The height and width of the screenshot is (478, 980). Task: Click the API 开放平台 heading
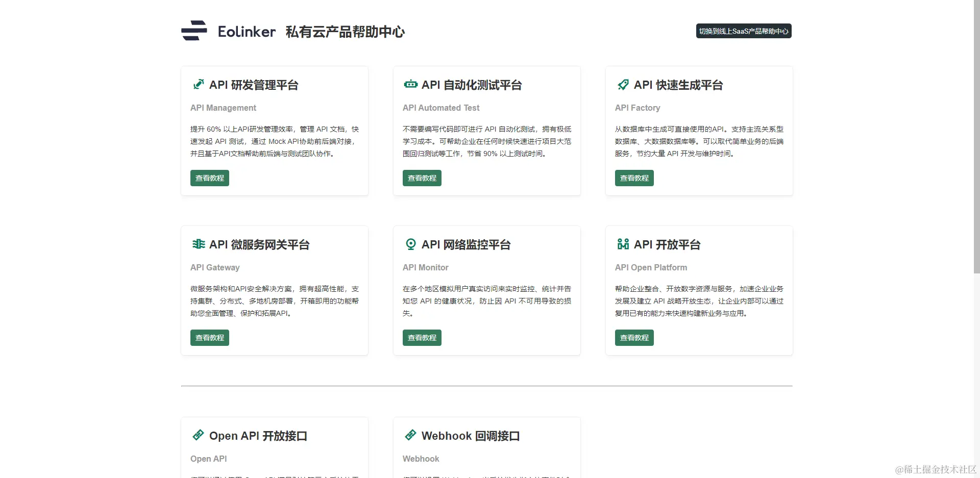(x=667, y=245)
